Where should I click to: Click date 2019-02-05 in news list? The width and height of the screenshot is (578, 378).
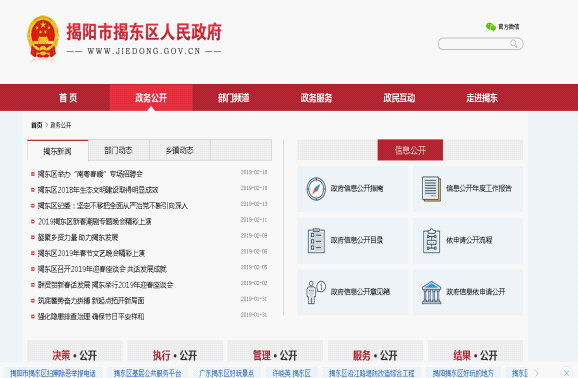(x=254, y=267)
